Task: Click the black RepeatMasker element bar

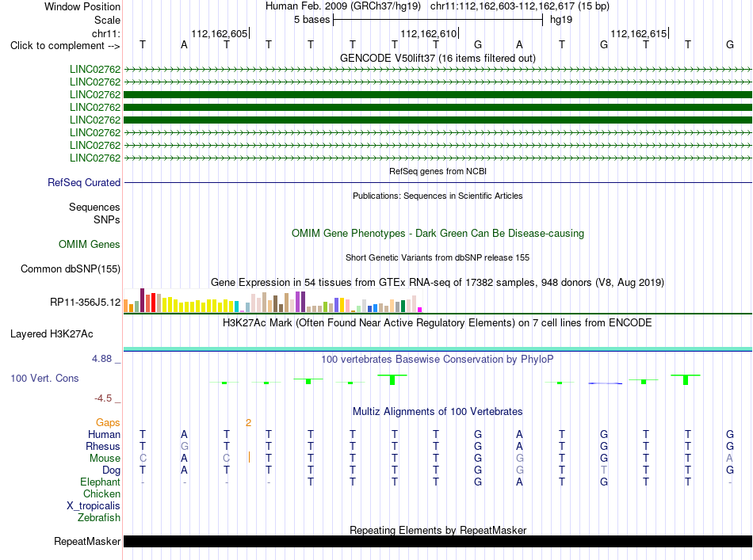Action: click(x=438, y=541)
